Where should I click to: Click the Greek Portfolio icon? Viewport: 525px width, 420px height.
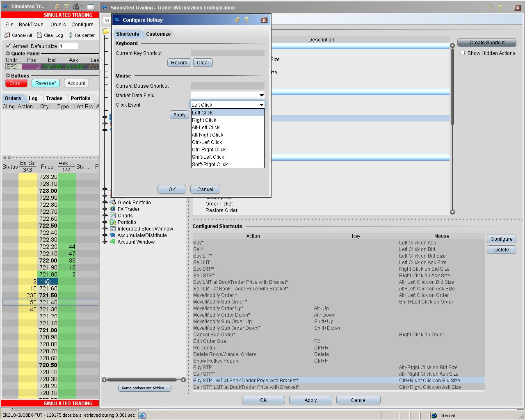(113, 203)
